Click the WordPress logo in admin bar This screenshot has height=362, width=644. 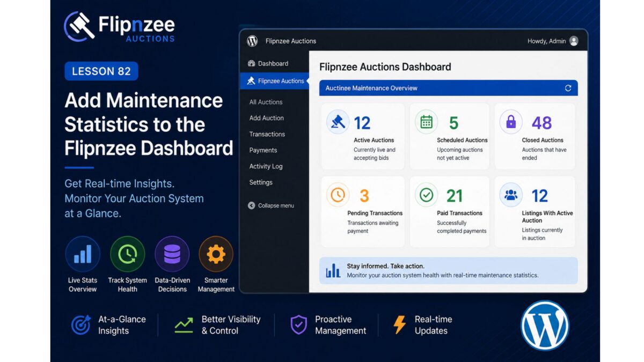(252, 41)
